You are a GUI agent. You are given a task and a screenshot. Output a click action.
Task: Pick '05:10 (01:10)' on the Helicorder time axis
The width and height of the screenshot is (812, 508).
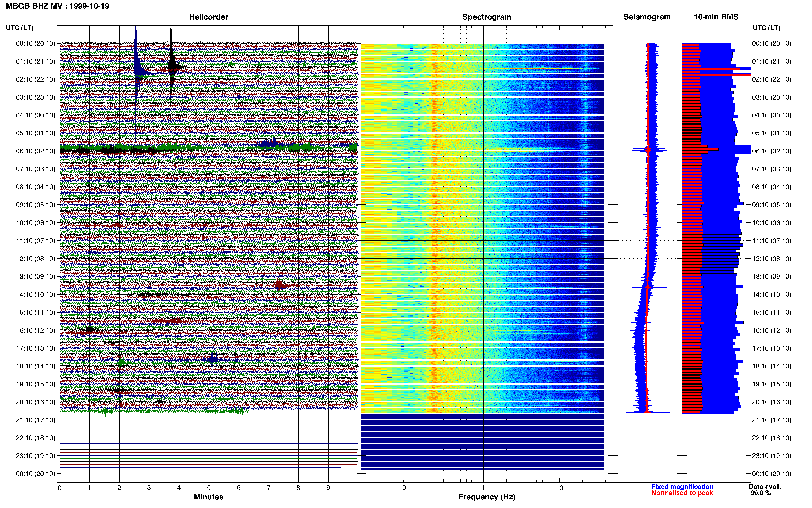(36, 133)
